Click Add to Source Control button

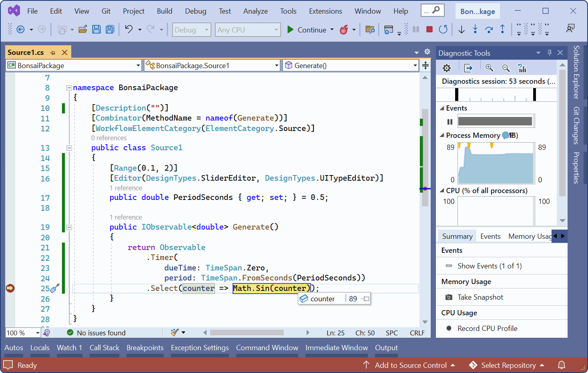point(409,365)
